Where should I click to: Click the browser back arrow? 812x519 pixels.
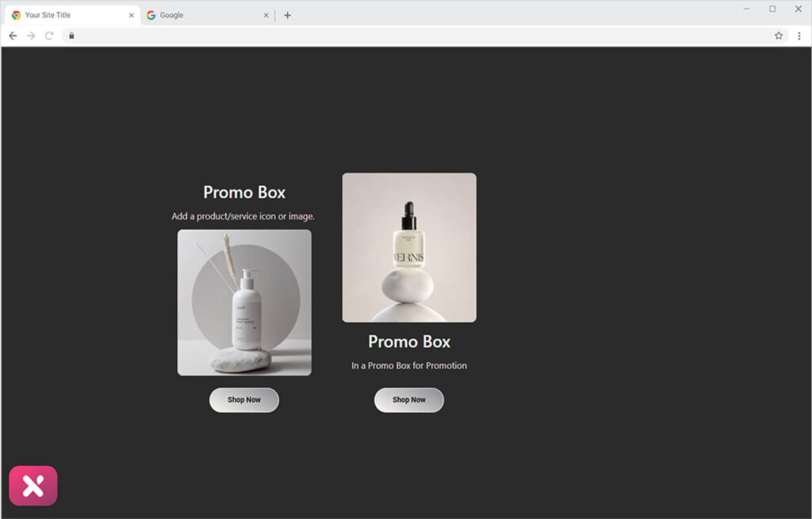(13, 36)
